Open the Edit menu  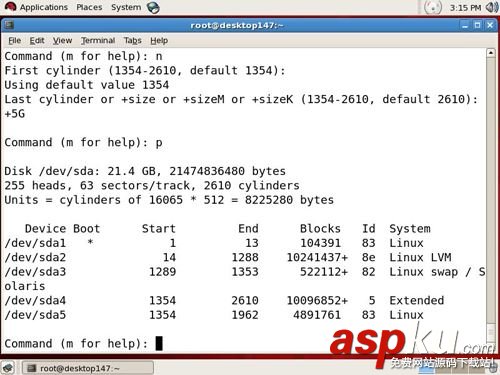point(37,41)
